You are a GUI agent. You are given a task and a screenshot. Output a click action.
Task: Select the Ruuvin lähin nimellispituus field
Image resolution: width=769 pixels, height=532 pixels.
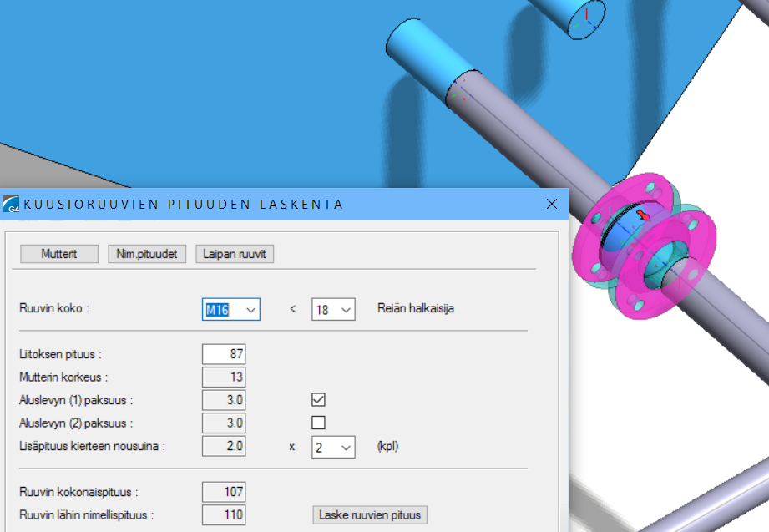click(x=224, y=514)
